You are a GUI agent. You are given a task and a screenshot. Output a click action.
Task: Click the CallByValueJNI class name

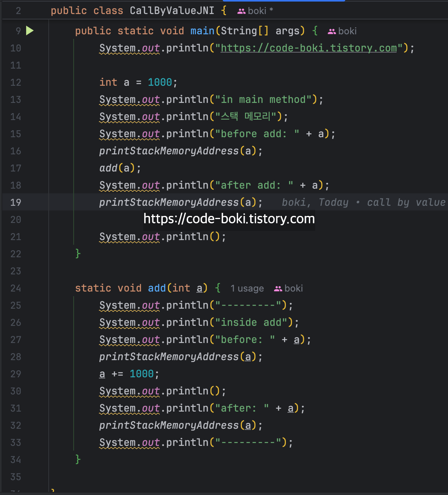pyautogui.click(x=172, y=11)
